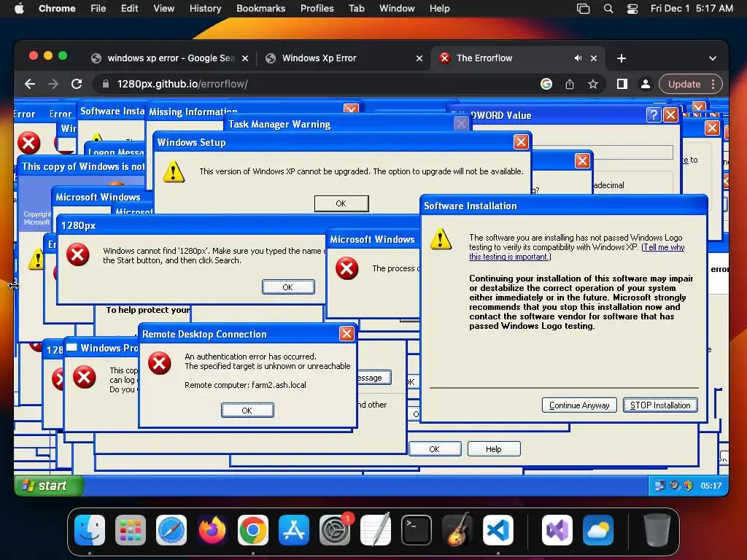Reload the Errorflow page
The image size is (747, 560).
click(x=76, y=85)
